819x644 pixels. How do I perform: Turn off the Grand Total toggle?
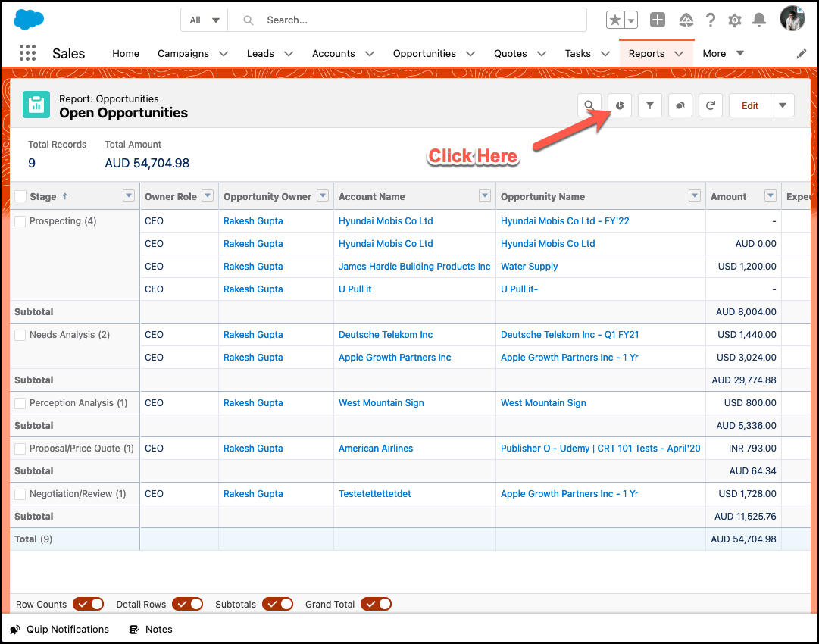pyautogui.click(x=377, y=604)
